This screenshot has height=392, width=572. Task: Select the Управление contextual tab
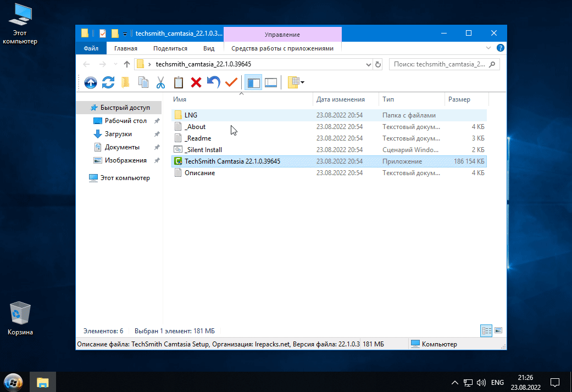coord(282,34)
